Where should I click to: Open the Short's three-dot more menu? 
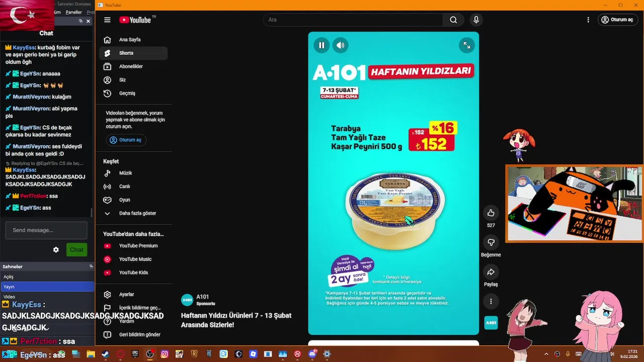pyautogui.click(x=491, y=301)
